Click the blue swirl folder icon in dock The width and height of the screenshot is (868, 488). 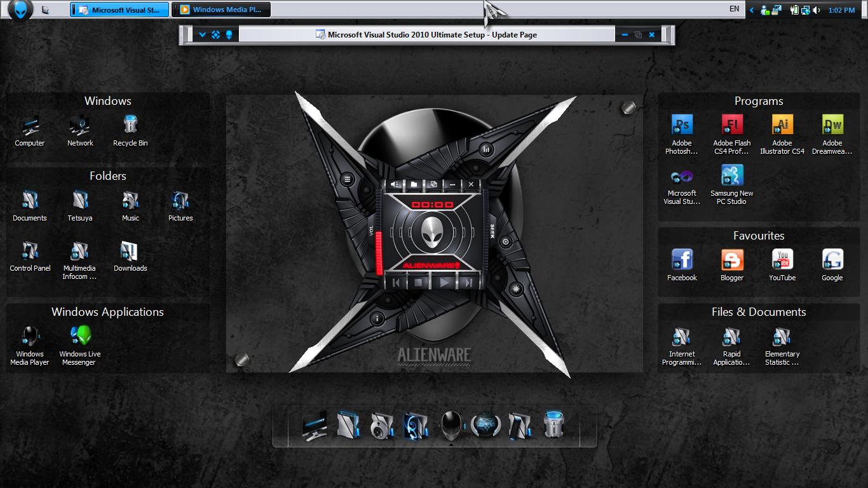[416, 425]
